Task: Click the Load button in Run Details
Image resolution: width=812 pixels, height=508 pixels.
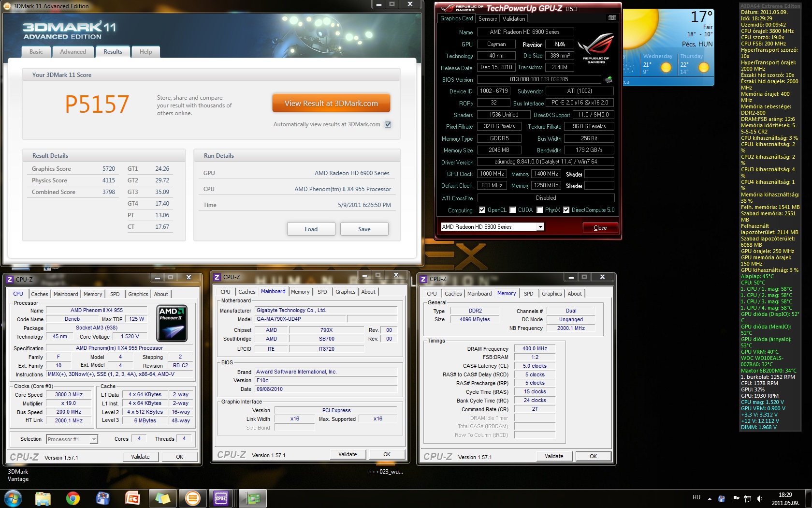Action: (311, 229)
